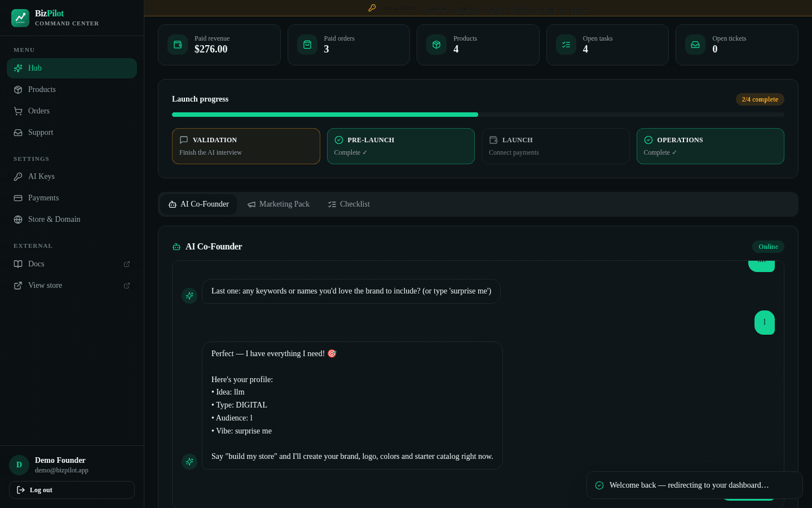812x508 pixels.
Task: Click the Pre-Launch check circle icon
Action: pyautogui.click(x=339, y=140)
